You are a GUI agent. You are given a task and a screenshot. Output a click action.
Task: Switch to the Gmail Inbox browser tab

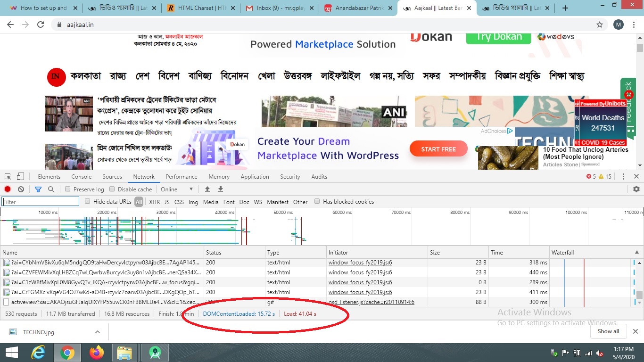point(279,8)
